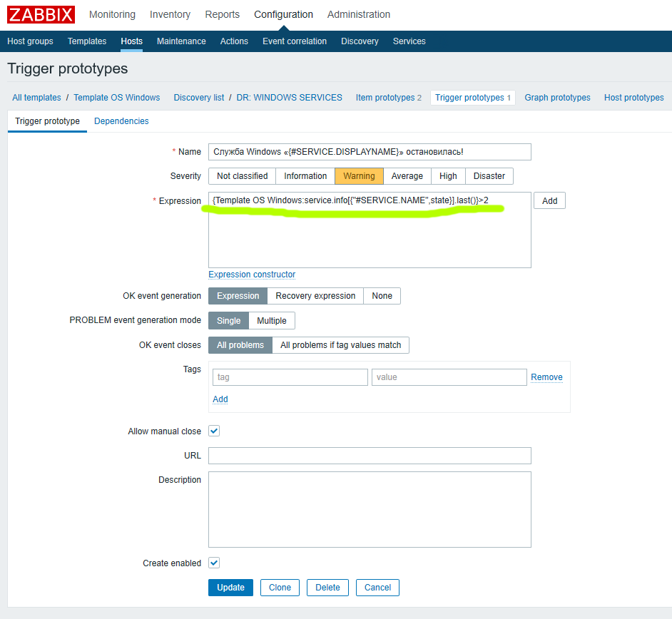Set severity to Average
This screenshot has width=672, height=619.
[x=407, y=176]
